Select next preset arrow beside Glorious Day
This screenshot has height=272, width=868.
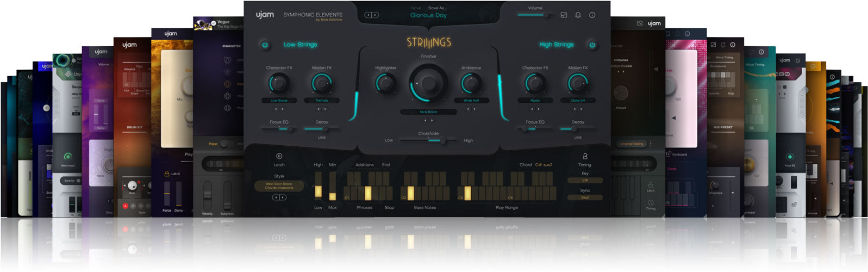pyautogui.click(x=376, y=15)
